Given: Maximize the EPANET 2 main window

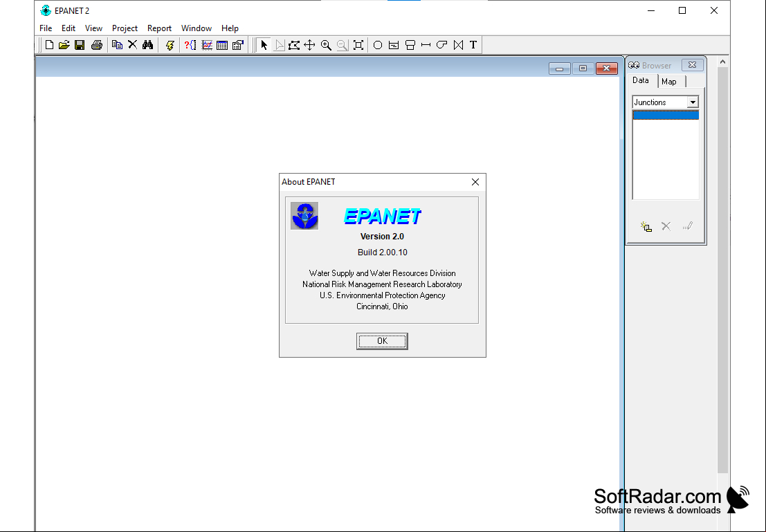Looking at the screenshot, I should pyautogui.click(x=682, y=11).
